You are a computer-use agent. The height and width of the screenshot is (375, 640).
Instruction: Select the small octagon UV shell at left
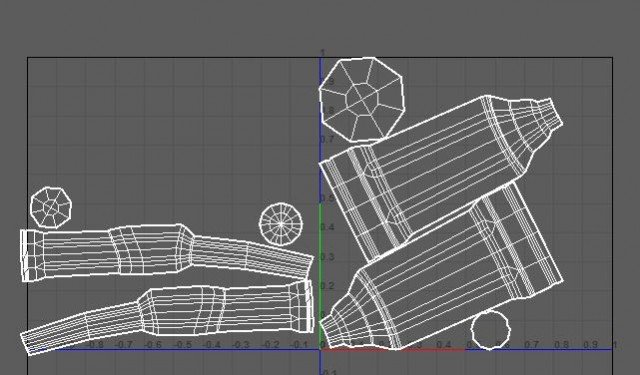51,208
